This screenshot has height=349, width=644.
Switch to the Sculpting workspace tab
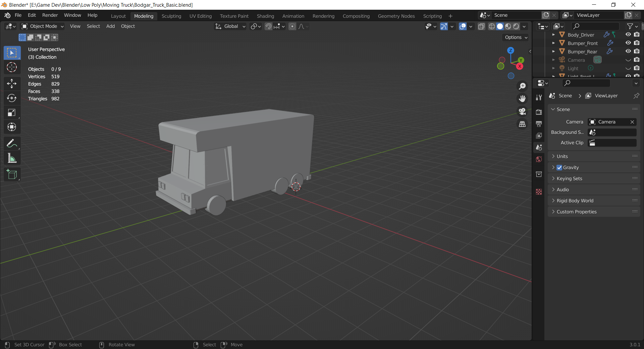171,16
